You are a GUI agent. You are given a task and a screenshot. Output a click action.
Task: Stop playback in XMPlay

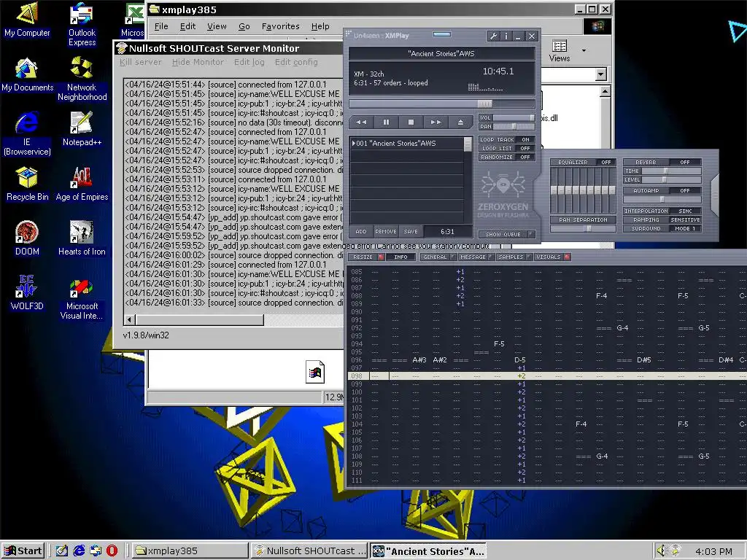[411, 122]
